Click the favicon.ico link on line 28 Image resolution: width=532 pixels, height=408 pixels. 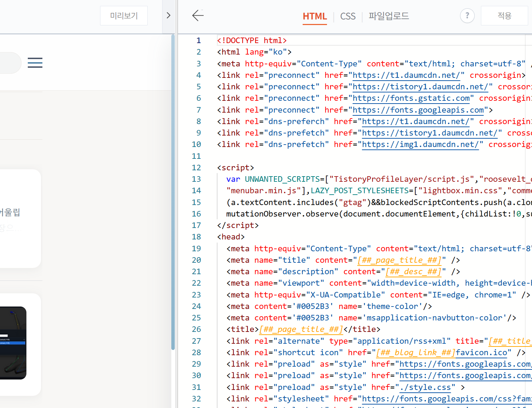(x=482, y=353)
